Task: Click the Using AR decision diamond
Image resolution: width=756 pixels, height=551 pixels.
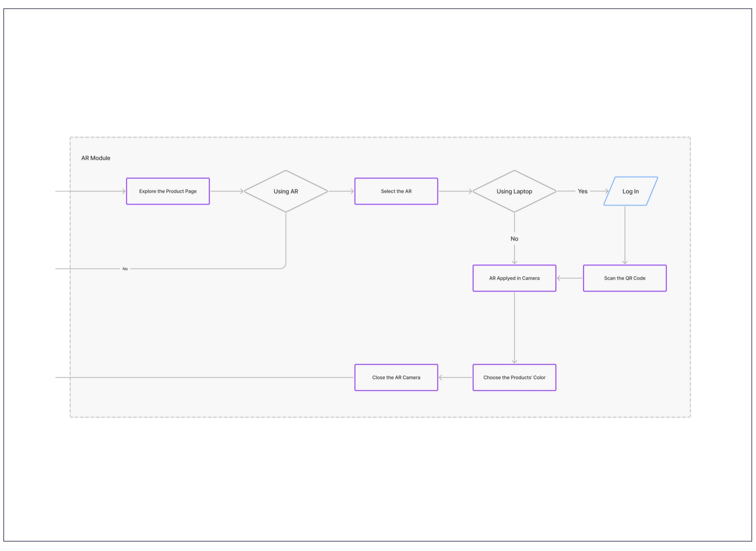Action: pos(286,191)
